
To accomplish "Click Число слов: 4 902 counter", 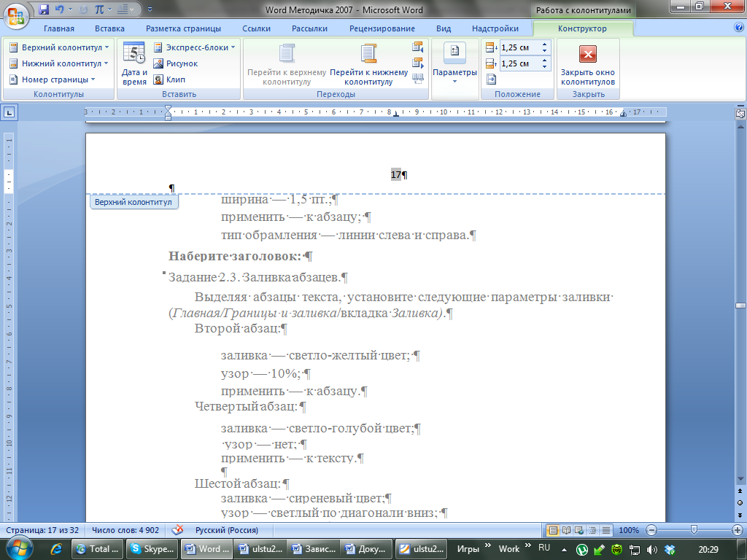I will point(125,530).
